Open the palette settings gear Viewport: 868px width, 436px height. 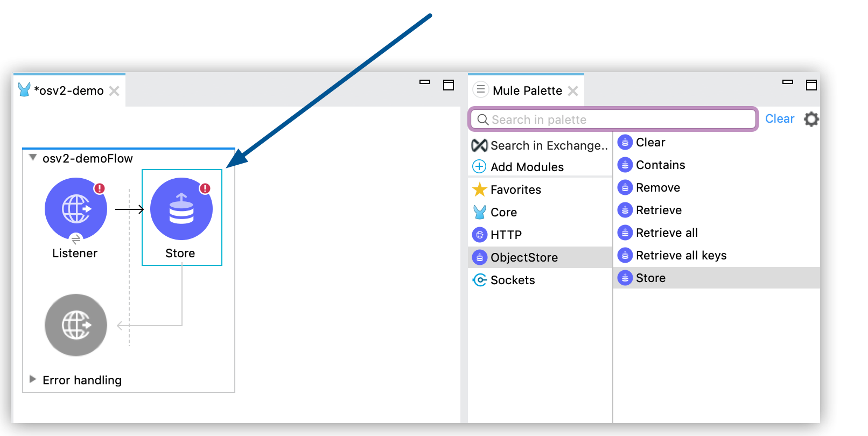[811, 119]
